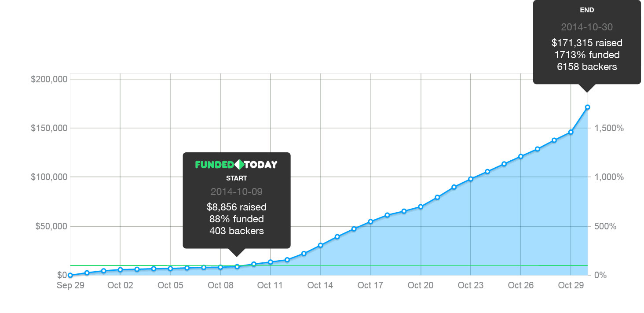Click the diamond icon inside Funded Today logo
Image resolution: width=644 pixels, height=313 pixels.
coord(238,165)
